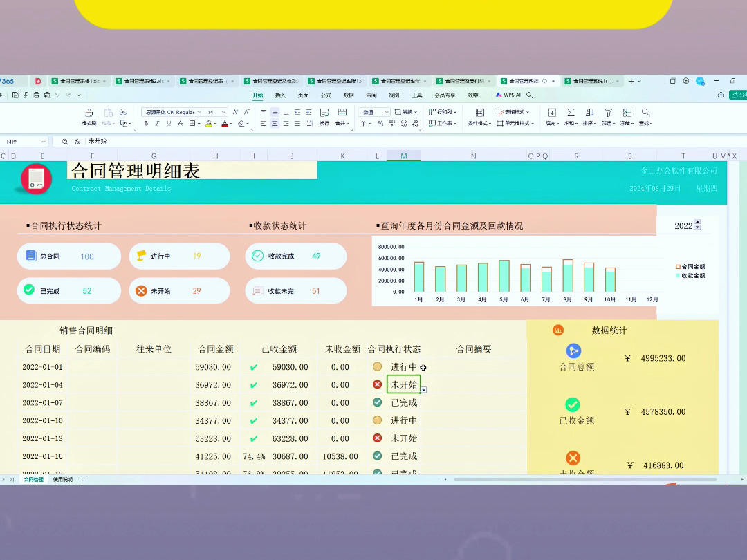
Task: Open dropdown arrow beside selected 未开始 cell
Action: [423, 389]
